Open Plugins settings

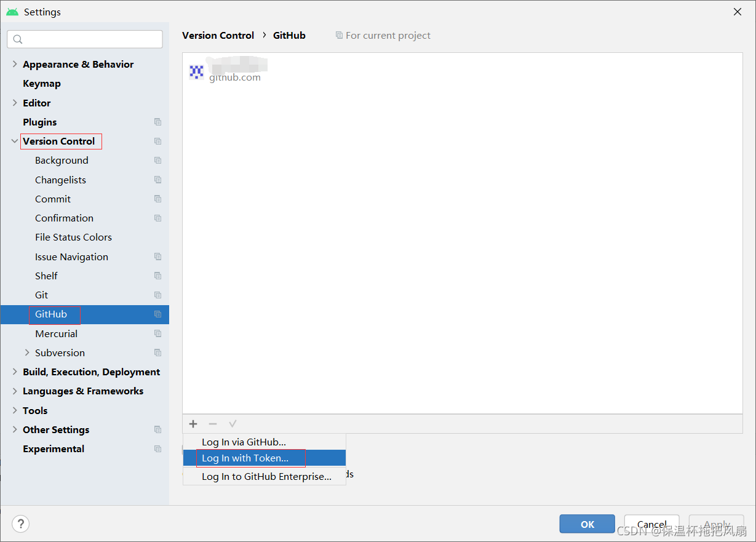coord(40,122)
